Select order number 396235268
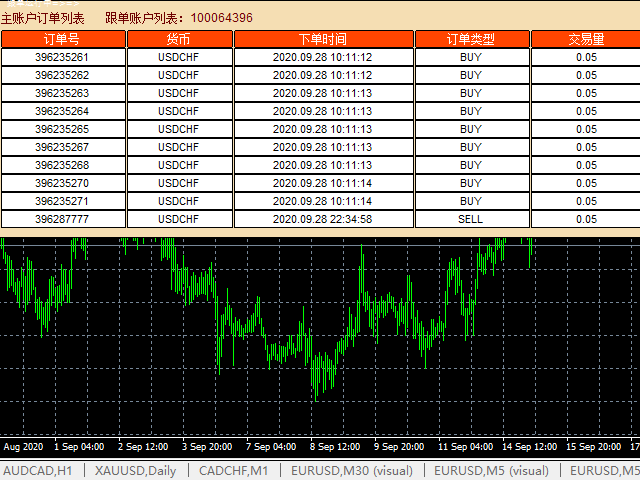Image resolution: width=640 pixels, height=480 pixels. tap(62, 165)
